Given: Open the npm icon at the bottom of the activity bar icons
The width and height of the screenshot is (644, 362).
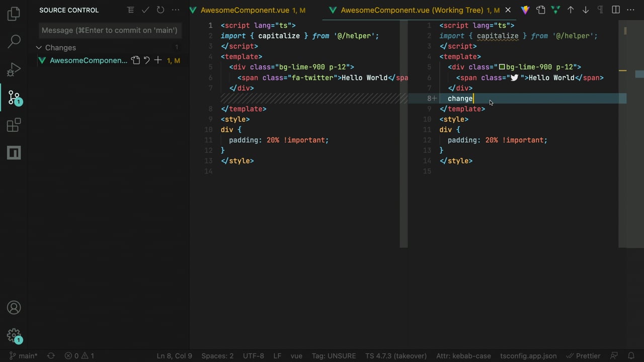Looking at the screenshot, I should pos(14,152).
